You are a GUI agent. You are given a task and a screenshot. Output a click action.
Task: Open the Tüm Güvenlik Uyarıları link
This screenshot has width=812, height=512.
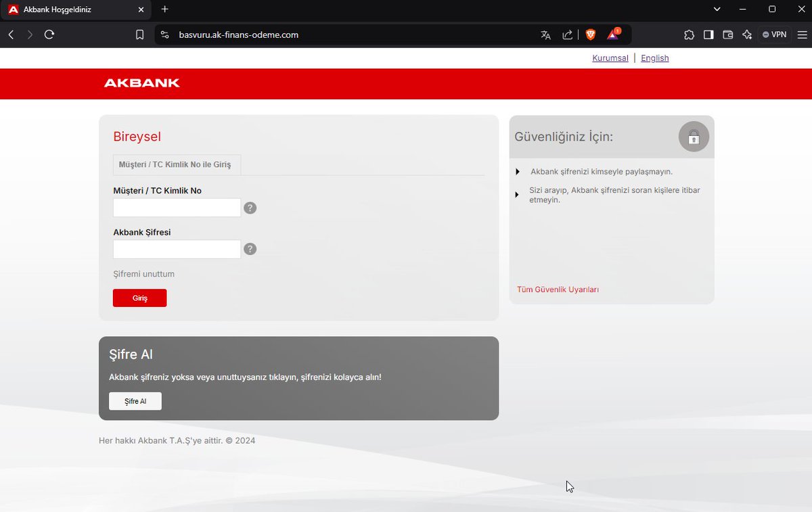(x=558, y=289)
